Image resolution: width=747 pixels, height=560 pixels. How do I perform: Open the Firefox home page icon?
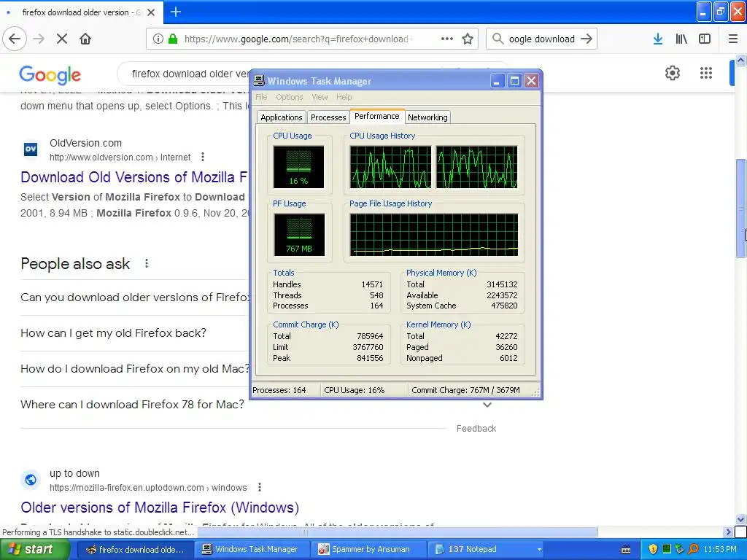pyautogui.click(x=85, y=39)
